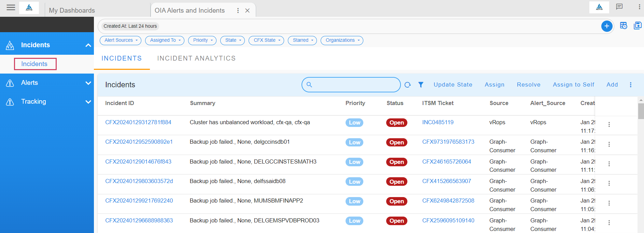This screenshot has height=233, width=644.
Task: Switch to the Incident Analytics tab
Action: click(196, 59)
